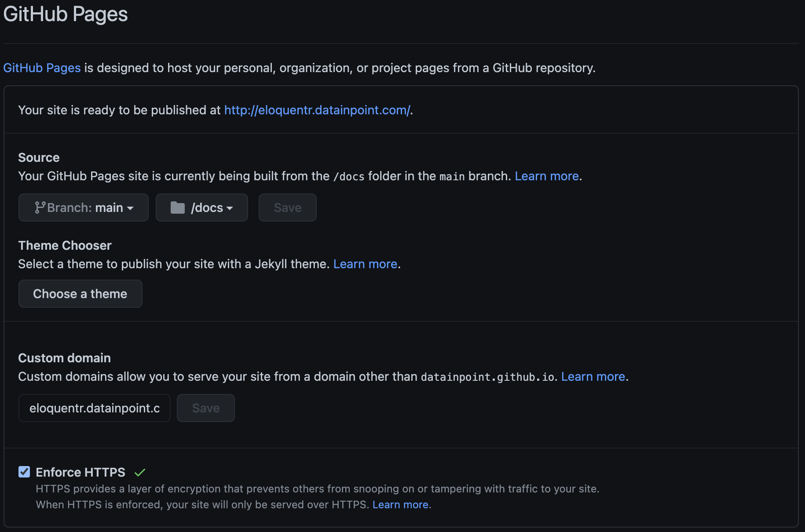Click Save button beside custom domain field
Viewport: 805px width, 532px height.
(x=206, y=408)
